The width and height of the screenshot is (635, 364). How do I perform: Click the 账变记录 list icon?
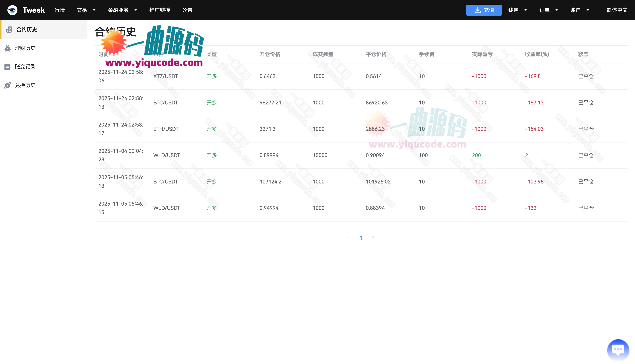tap(7, 67)
